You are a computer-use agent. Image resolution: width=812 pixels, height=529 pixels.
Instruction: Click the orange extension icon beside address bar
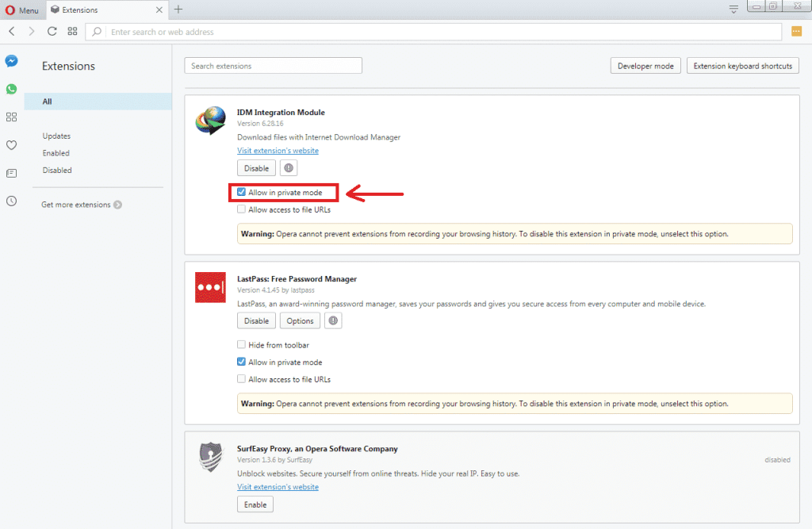click(796, 32)
